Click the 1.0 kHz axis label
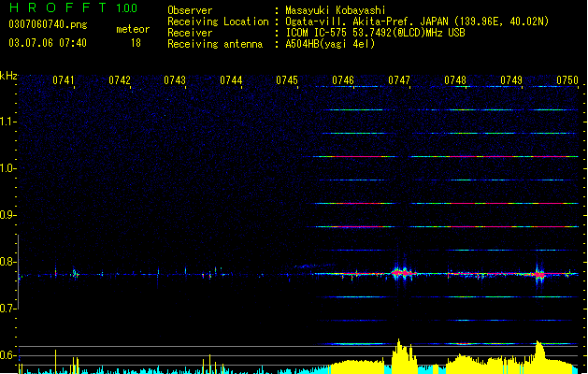Screen dimensions: 588x374 [7, 168]
